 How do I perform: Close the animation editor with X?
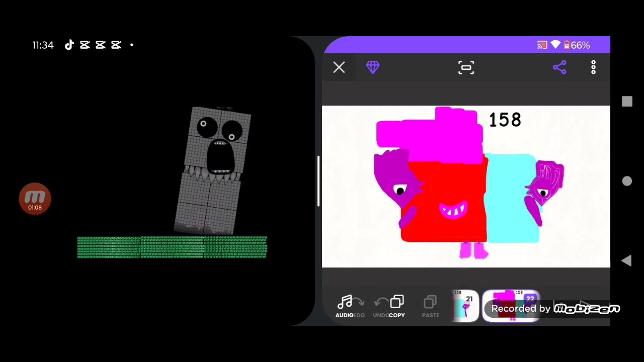(339, 67)
